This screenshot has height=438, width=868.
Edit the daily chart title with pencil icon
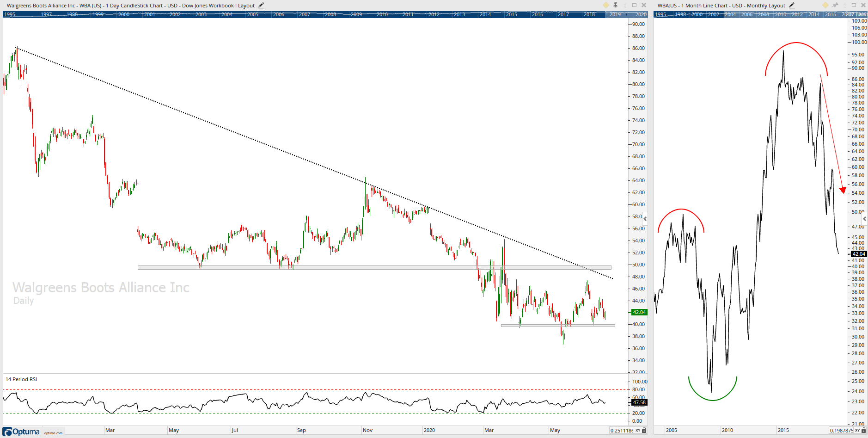point(261,6)
